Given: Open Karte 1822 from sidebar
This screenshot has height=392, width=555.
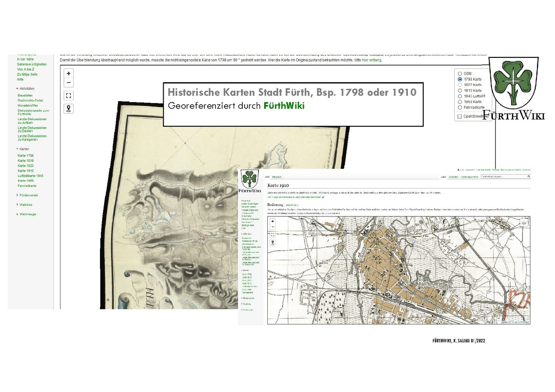Looking at the screenshot, I should (25, 165).
